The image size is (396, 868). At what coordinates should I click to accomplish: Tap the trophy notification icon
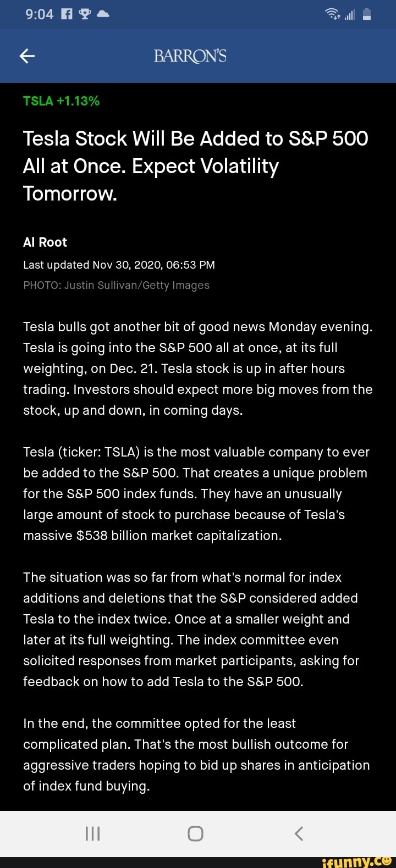[x=85, y=15]
